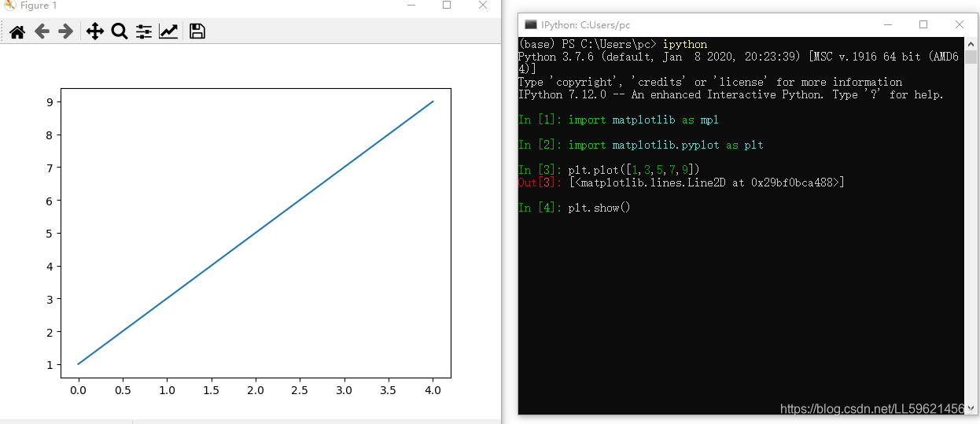The width and height of the screenshot is (980, 424).
Task: Click the y-axis tick label 9
Action: pos(49,101)
